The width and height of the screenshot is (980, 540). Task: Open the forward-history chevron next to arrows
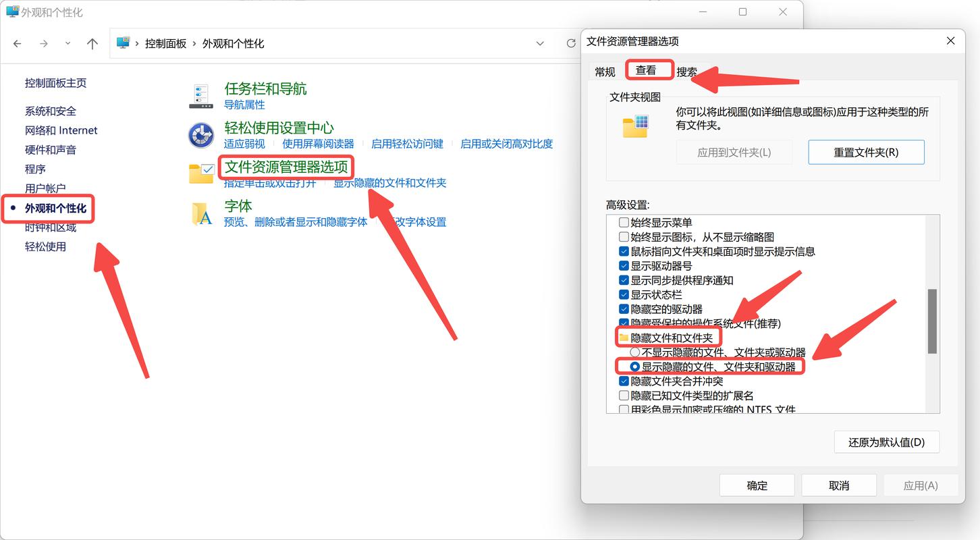point(67,43)
